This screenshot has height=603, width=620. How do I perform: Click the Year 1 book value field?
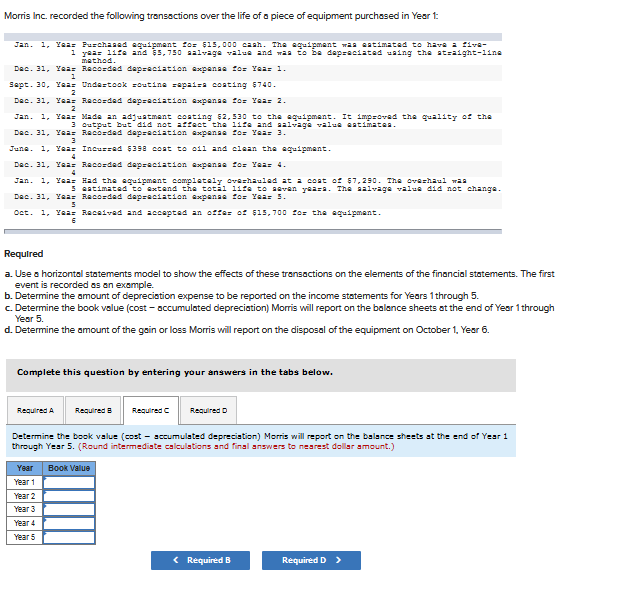[x=69, y=482]
